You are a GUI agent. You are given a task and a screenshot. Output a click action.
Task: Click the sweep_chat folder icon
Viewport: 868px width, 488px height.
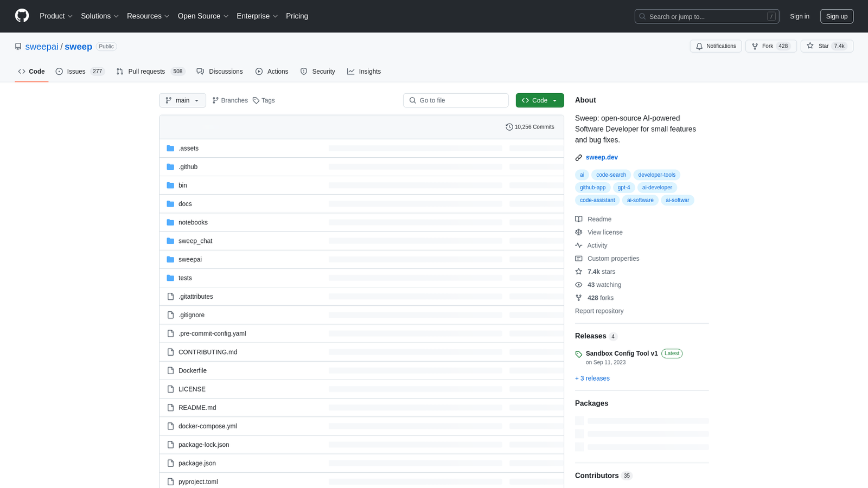(x=170, y=241)
